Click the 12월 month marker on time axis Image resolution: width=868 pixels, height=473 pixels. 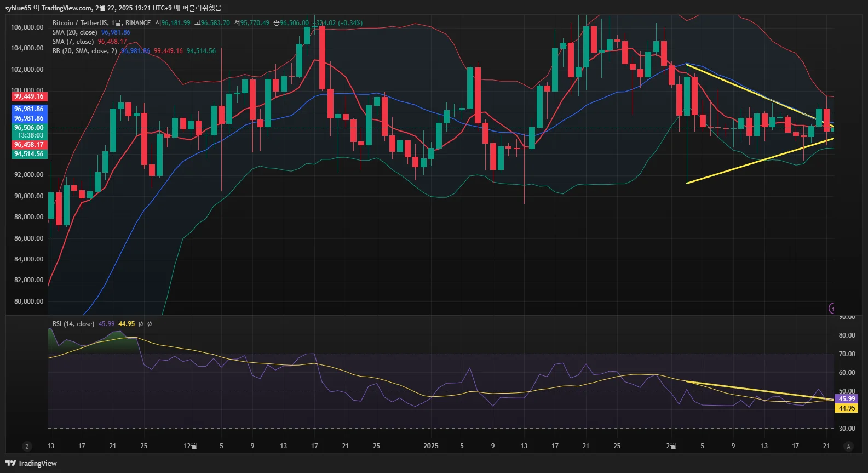pyautogui.click(x=190, y=446)
